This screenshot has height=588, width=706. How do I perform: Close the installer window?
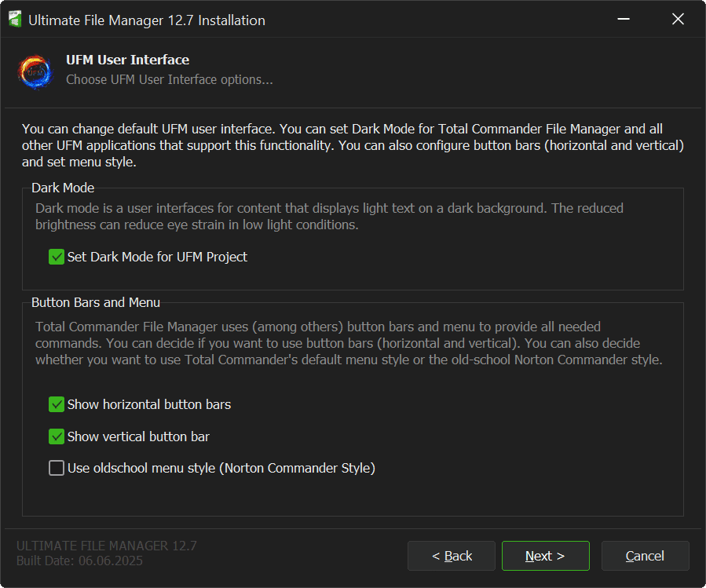pyautogui.click(x=678, y=20)
